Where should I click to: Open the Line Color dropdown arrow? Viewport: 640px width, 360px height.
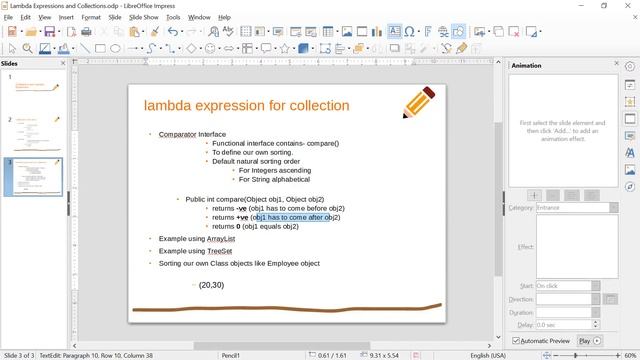point(54,49)
